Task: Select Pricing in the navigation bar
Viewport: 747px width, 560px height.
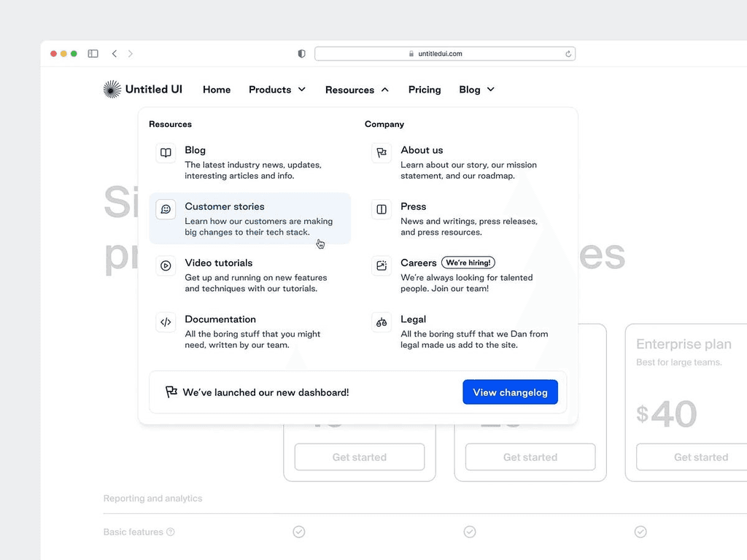Action: point(425,90)
